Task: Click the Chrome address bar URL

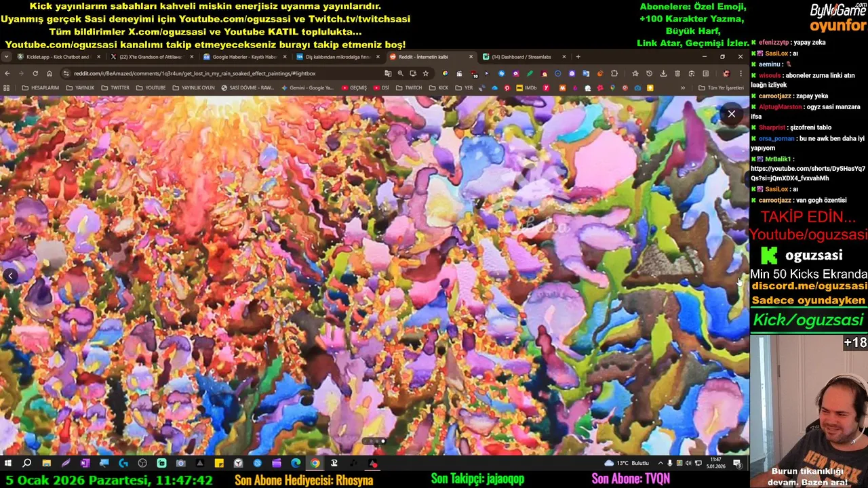Action: point(195,73)
